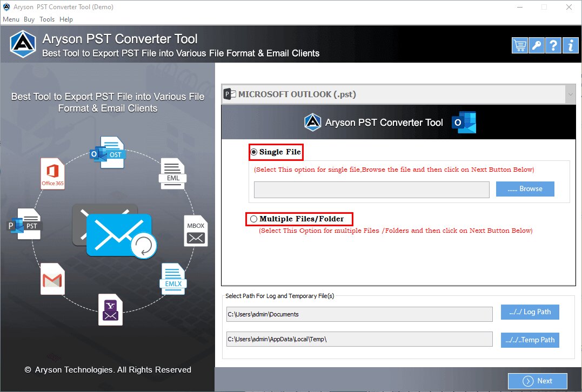Click the Next button

[x=538, y=381]
